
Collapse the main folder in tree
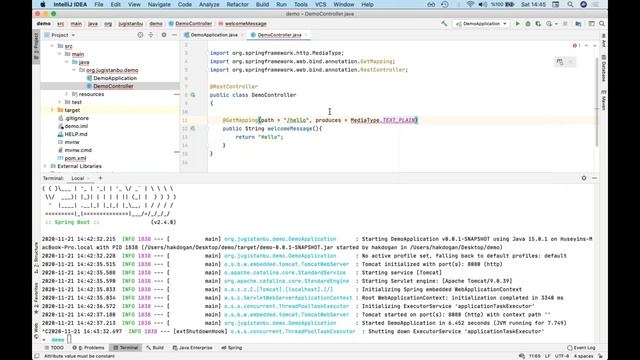pos(59,54)
